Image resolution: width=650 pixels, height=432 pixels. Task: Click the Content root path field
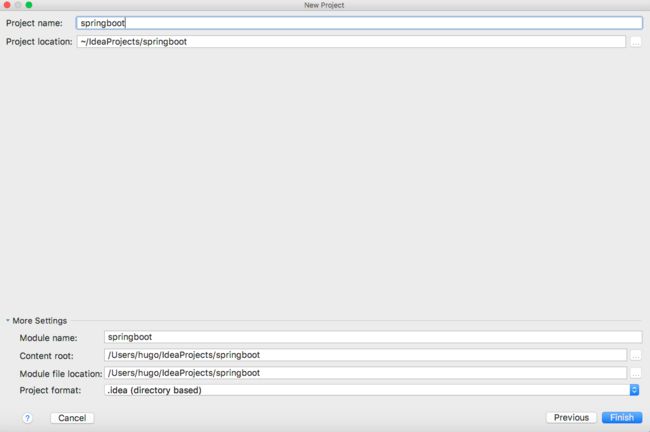coord(365,355)
